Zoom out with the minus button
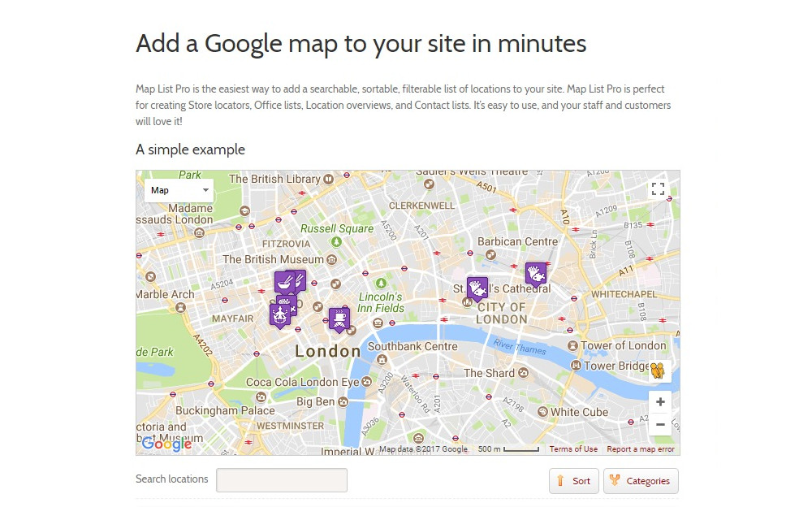This screenshot has width=812, height=507. point(660,424)
